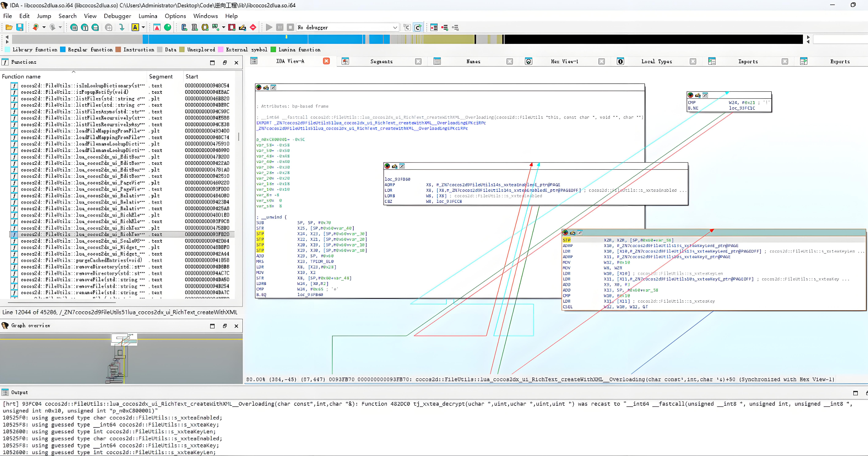This screenshot has width=868, height=456.
Task: Sort functions by Segment column
Action: (x=165, y=76)
